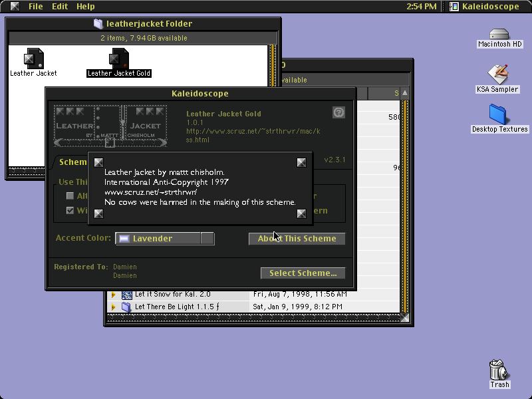Click the resize corner box of back window

pyautogui.click(x=404, y=318)
